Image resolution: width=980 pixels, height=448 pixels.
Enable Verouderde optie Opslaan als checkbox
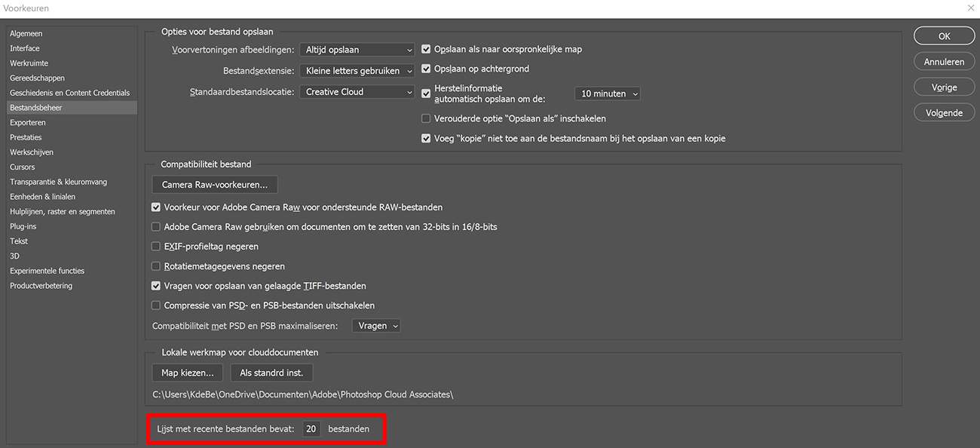(426, 118)
